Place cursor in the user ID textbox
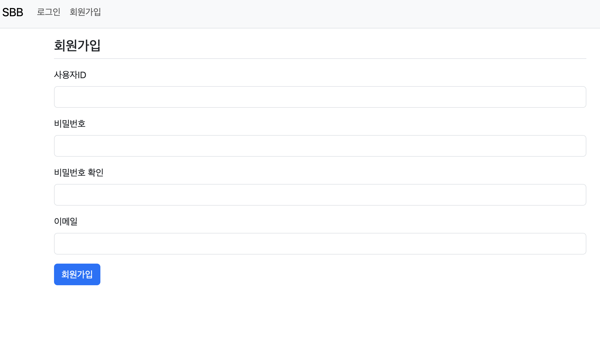600x364 pixels. tap(320, 97)
